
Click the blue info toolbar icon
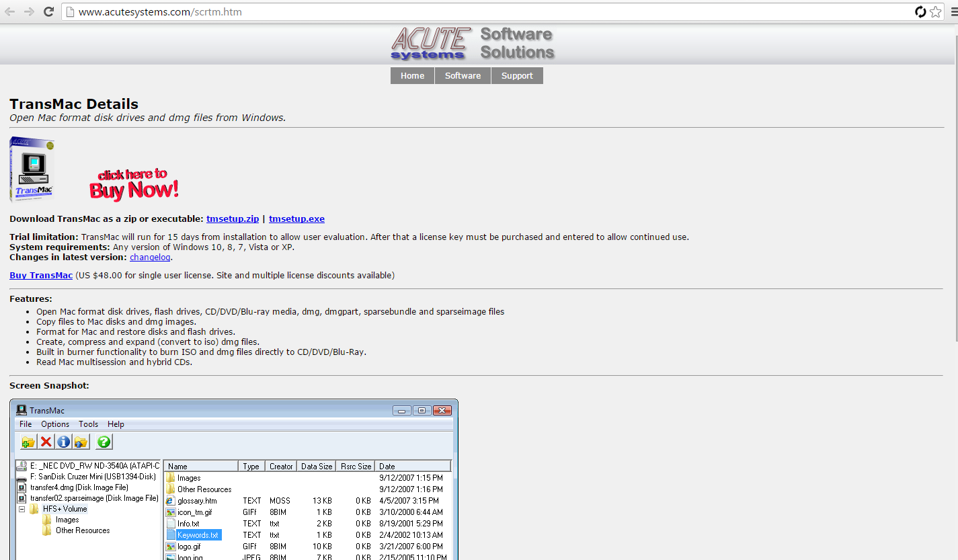click(x=63, y=442)
